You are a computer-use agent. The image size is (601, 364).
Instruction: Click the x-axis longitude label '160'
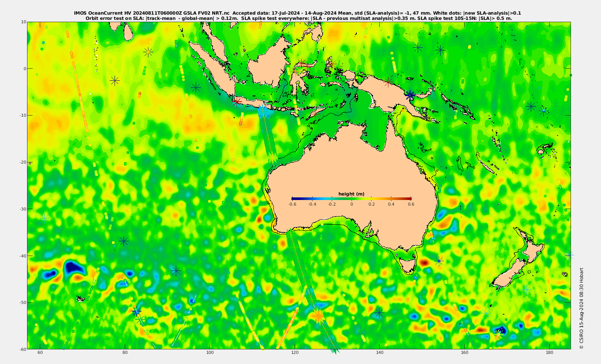point(464,352)
